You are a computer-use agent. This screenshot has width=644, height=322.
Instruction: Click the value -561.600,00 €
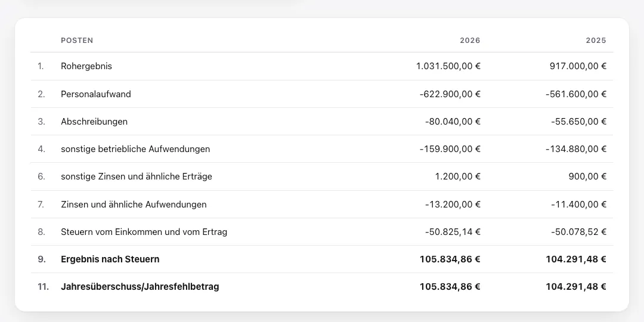point(576,94)
